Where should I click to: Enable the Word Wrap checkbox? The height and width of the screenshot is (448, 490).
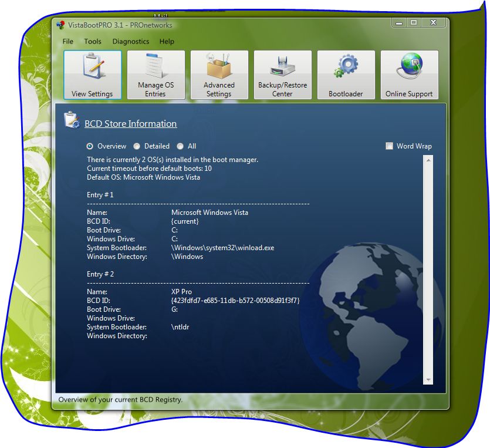389,146
